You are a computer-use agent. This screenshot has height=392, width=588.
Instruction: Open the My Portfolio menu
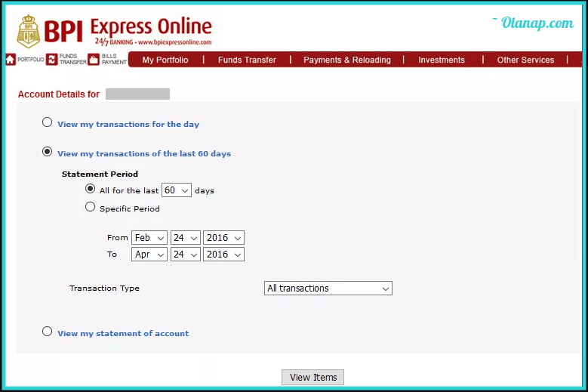[165, 60]
